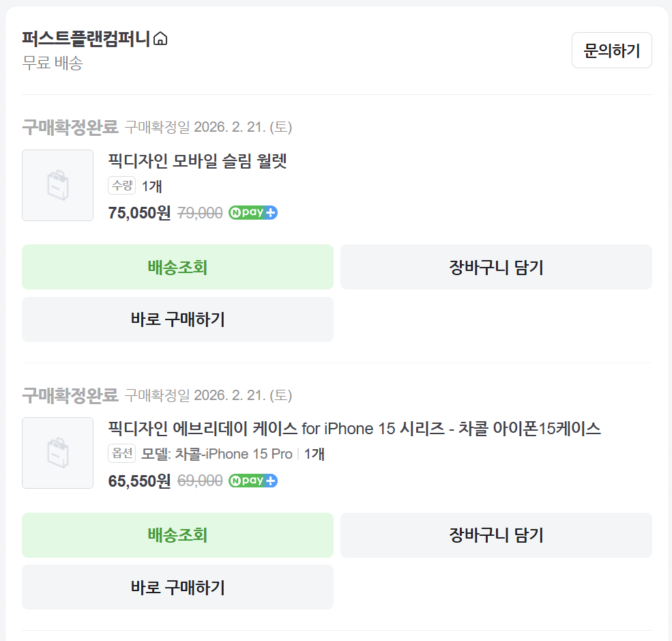The height and width of the screenshot is (641, 672).
Task: Click 구매확정완료 status above the iPhone 15 case
Action: pyautogui.click(x=70, y=395)
